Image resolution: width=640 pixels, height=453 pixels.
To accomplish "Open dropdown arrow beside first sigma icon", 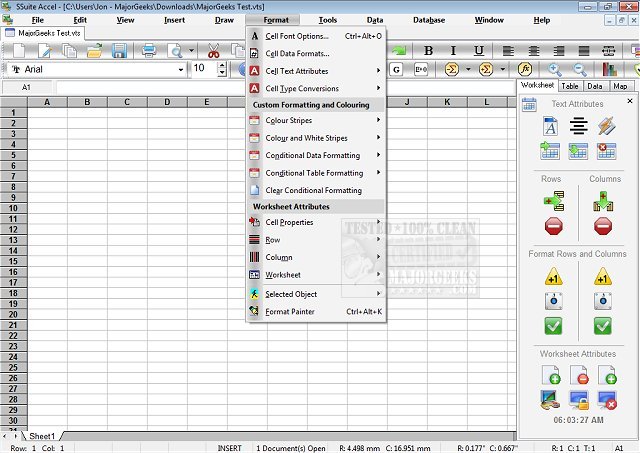I will pos(468,69).
